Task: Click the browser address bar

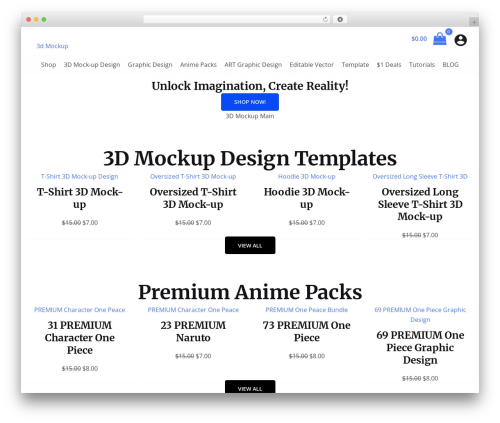Action: pos(237,19)
